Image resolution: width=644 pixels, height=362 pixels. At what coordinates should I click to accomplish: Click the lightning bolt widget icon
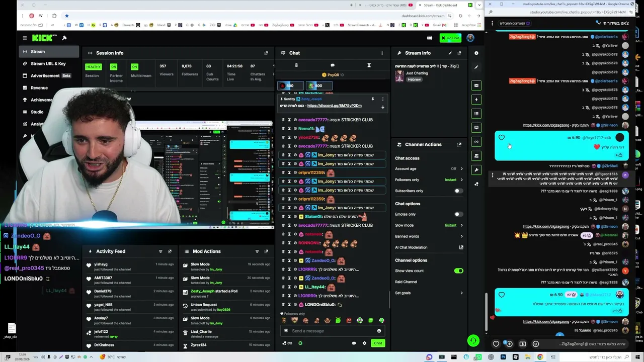pos(476,100)
